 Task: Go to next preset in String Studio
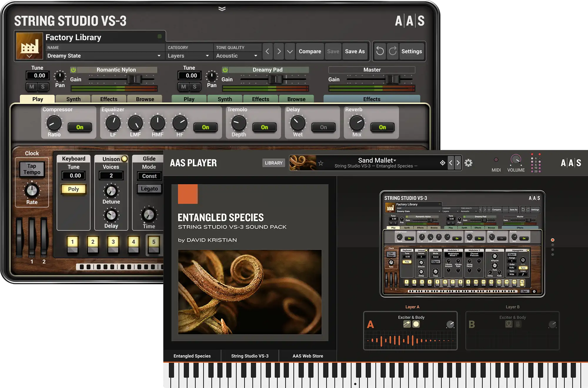[279, 51]
